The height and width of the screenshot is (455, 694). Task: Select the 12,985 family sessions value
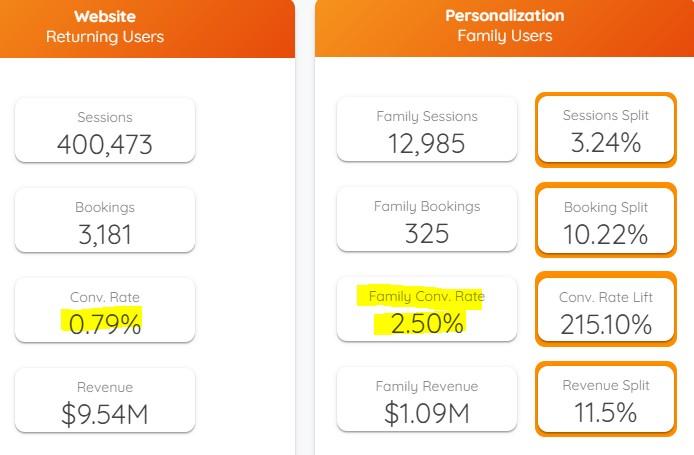click(x=427, y=143)
